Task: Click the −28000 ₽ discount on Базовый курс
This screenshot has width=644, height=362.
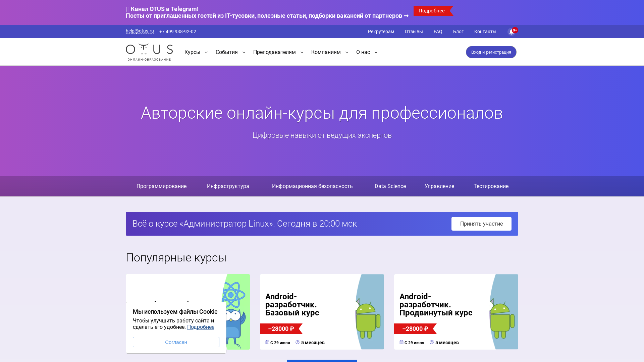Action: [281, 329]
